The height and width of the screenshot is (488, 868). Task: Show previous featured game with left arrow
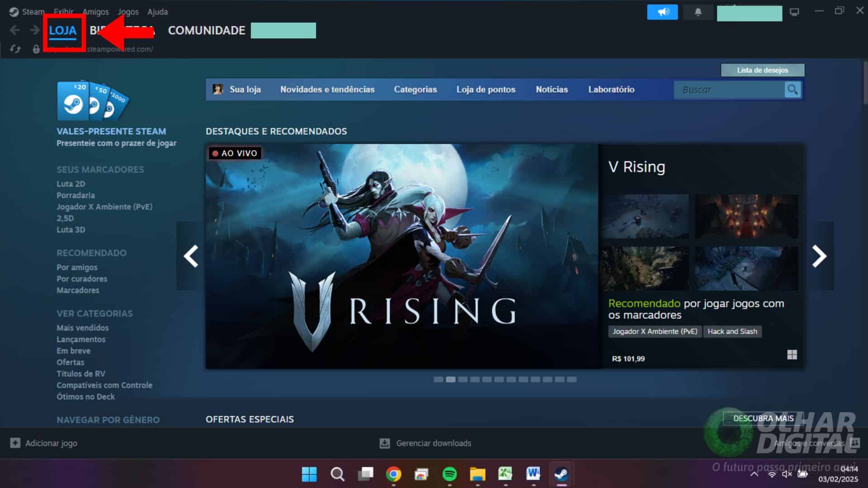coord(191,256)
